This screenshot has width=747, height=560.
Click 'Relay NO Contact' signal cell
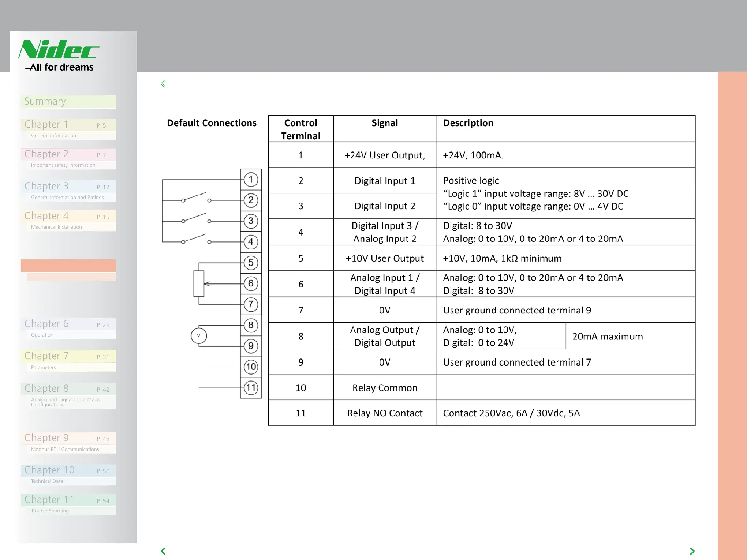coord(385,413)
